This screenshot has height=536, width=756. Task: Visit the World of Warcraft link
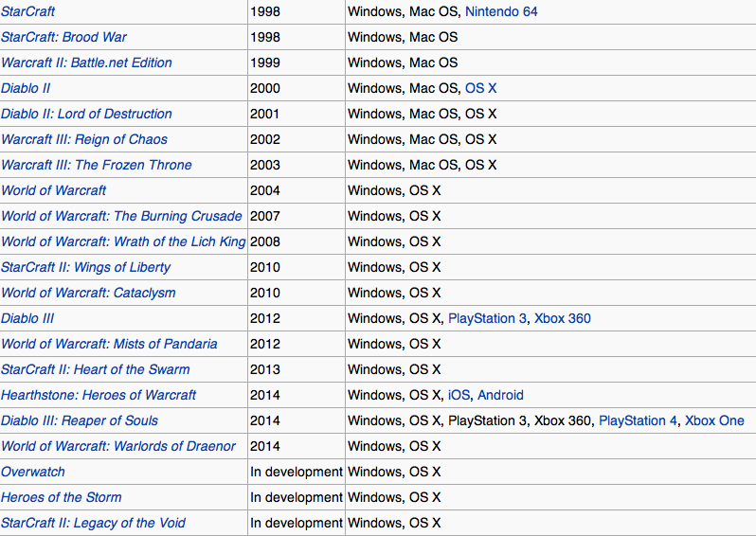click(53, 190)
